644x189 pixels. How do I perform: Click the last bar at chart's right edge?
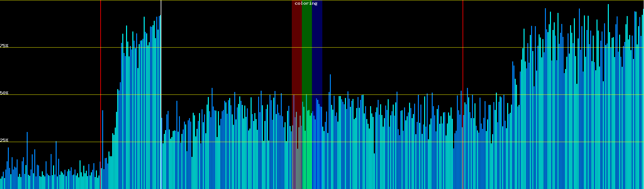click(643, 94)
